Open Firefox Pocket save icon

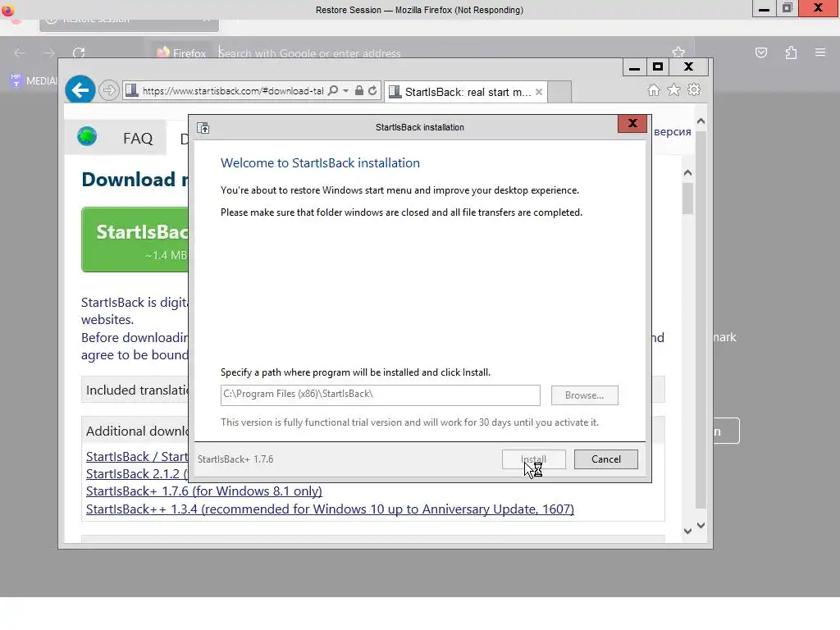point(761,52)
